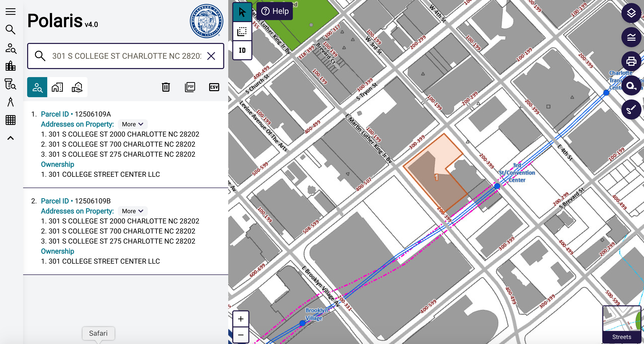Open the Help button
The image size is (644, 344).
[x=275, y=11]
